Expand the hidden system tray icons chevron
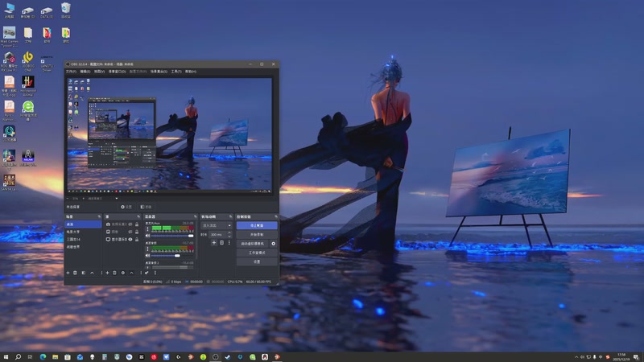This screenshot has width=644, height=362. 576,357
